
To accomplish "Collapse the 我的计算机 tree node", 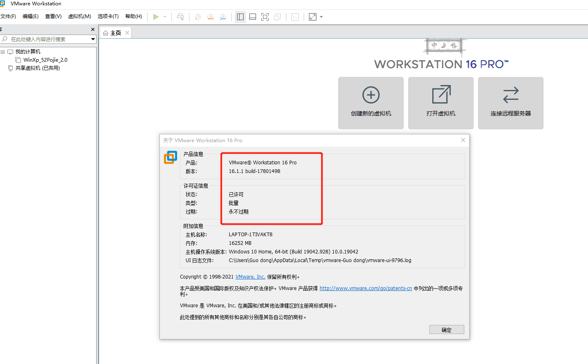I will (x=3, y=52).
